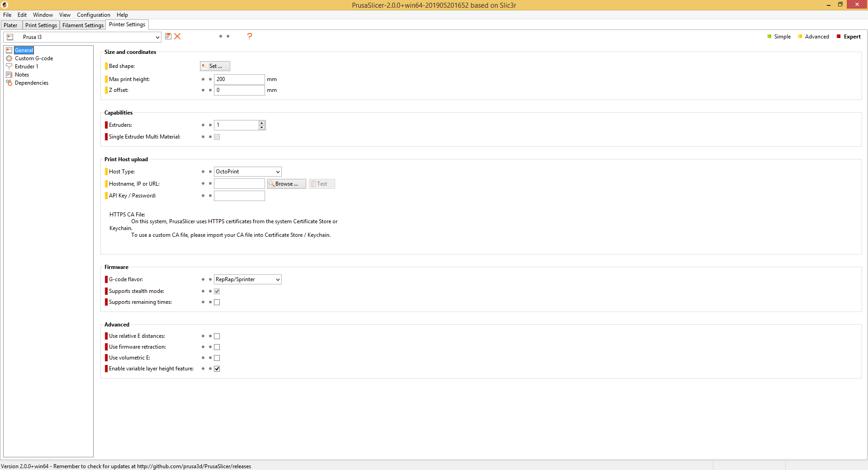Click the first dot next to preset toolbar

tap(221, 36)
